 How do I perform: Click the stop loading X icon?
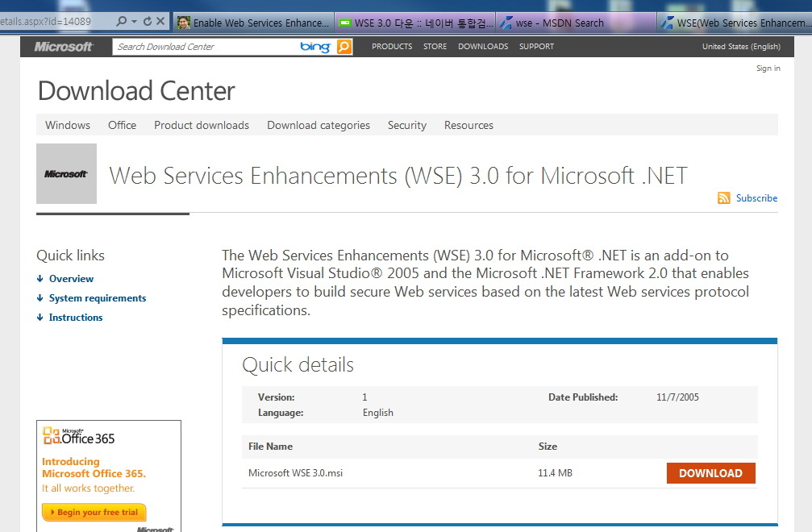coord(160,22)
